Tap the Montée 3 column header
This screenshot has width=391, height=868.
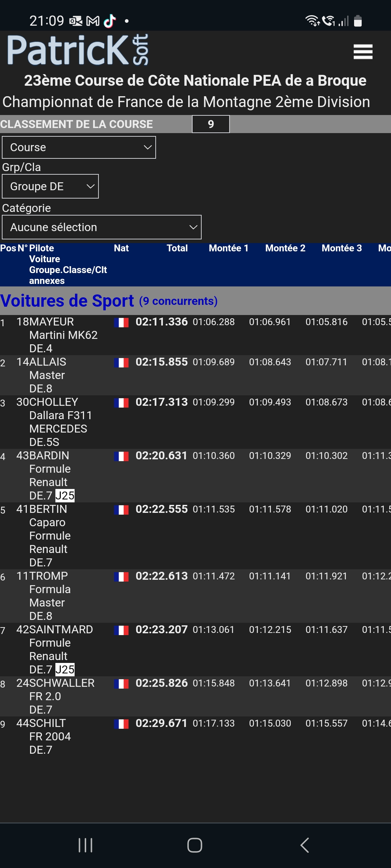coord(341,248)
